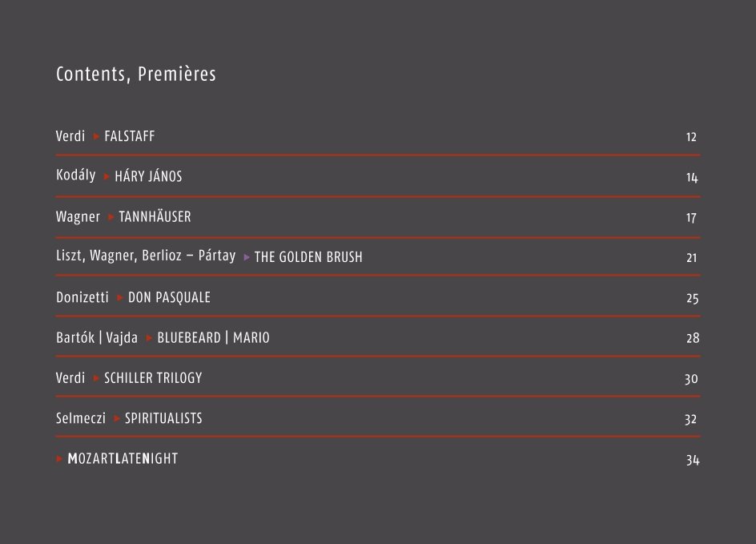Click the red arrow before SCHILLER TRILOGY

click(96, 378)
